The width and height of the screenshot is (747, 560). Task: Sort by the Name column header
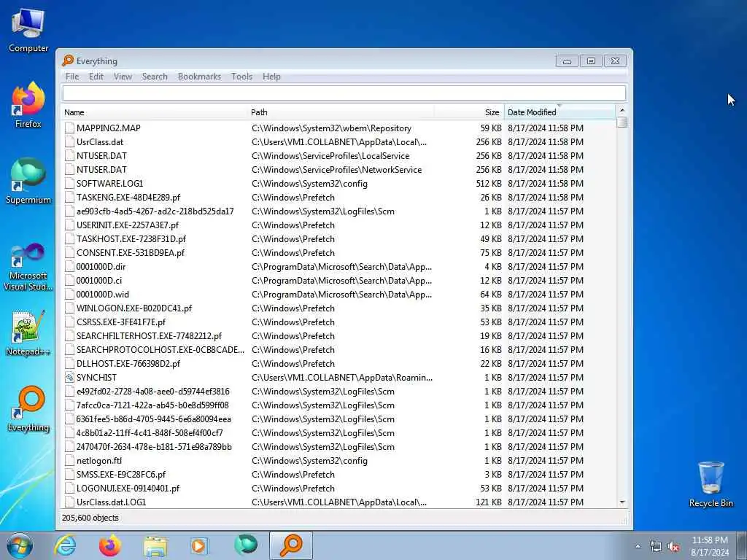pyautogui.click(x=155, y=112)
